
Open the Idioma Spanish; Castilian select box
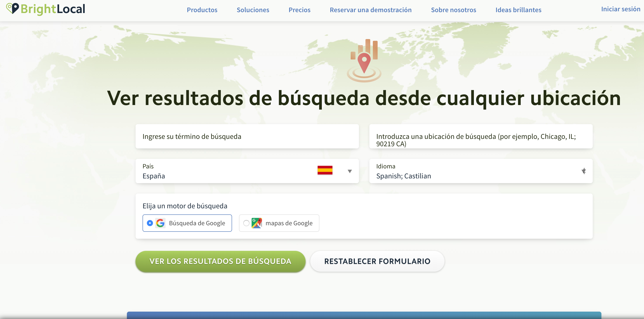[481, 171]
